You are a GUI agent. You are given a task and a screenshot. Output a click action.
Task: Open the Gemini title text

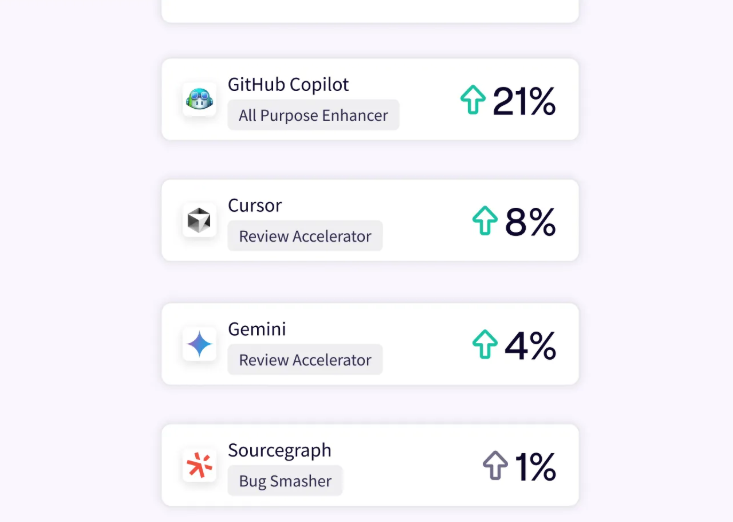click(257, 329)
